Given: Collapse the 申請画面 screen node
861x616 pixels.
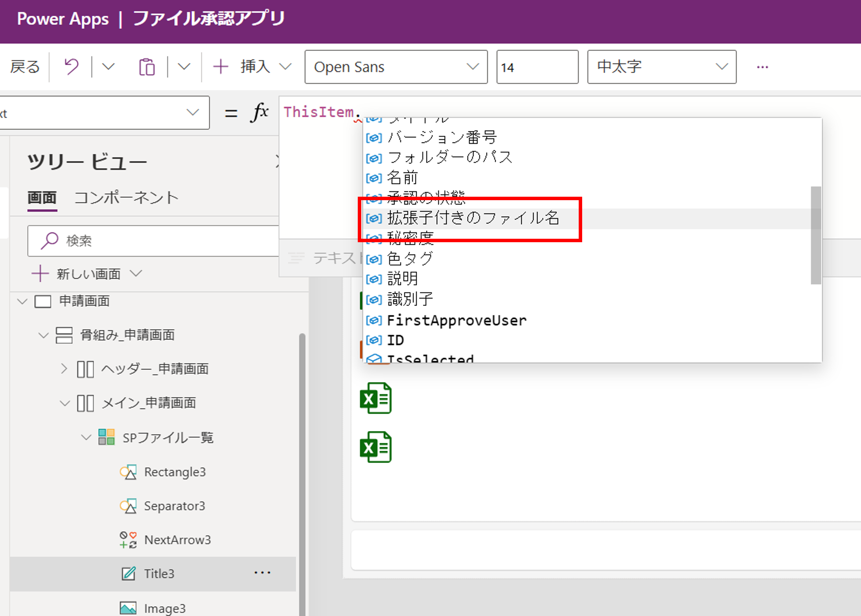Looking at the screenshot, I should coord(22,301).
